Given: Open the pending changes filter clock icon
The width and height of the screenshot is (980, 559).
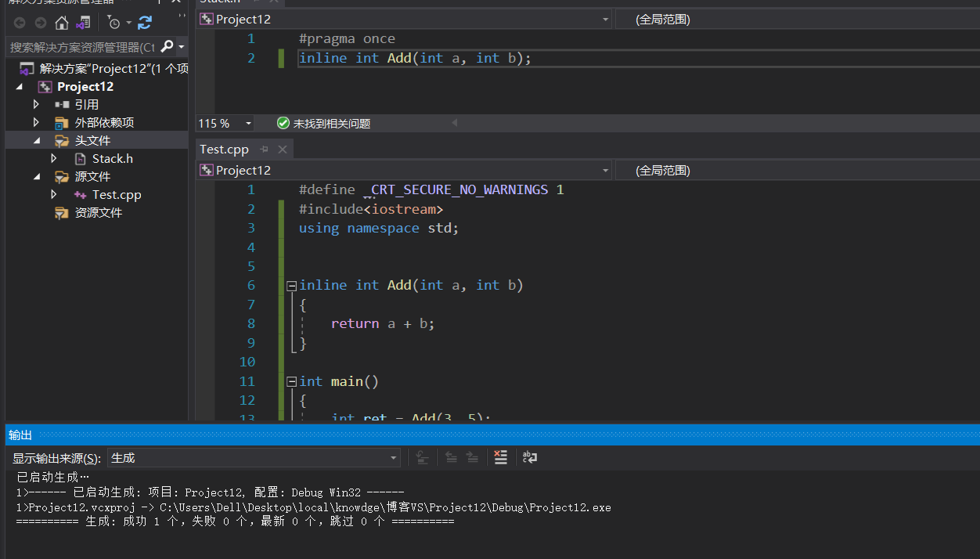Looking at the screenshot, I should (114, 23).
